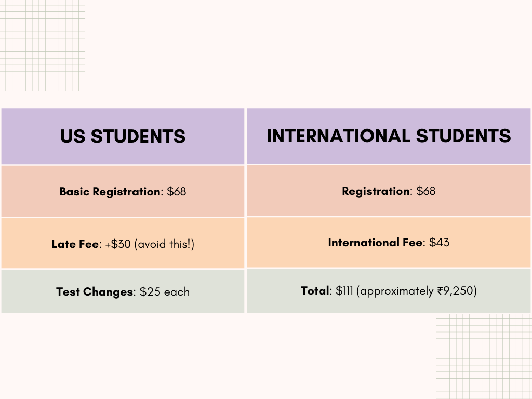This screenshot has width=532, height=399.
Task: Select the Late Fee +$30 cell
Action: click(x=123, y=243)
